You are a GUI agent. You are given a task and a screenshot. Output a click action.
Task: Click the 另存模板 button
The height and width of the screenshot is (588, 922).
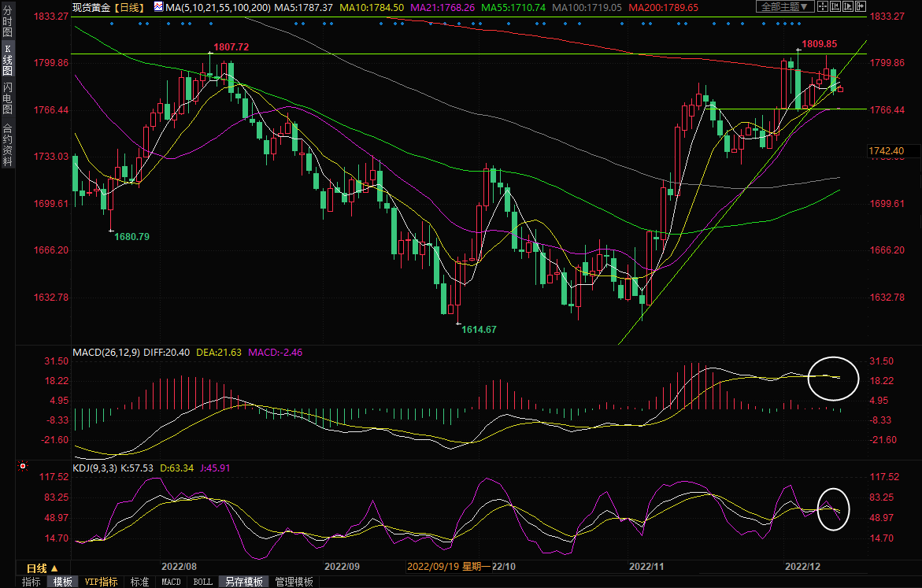[x=243, y=582]
